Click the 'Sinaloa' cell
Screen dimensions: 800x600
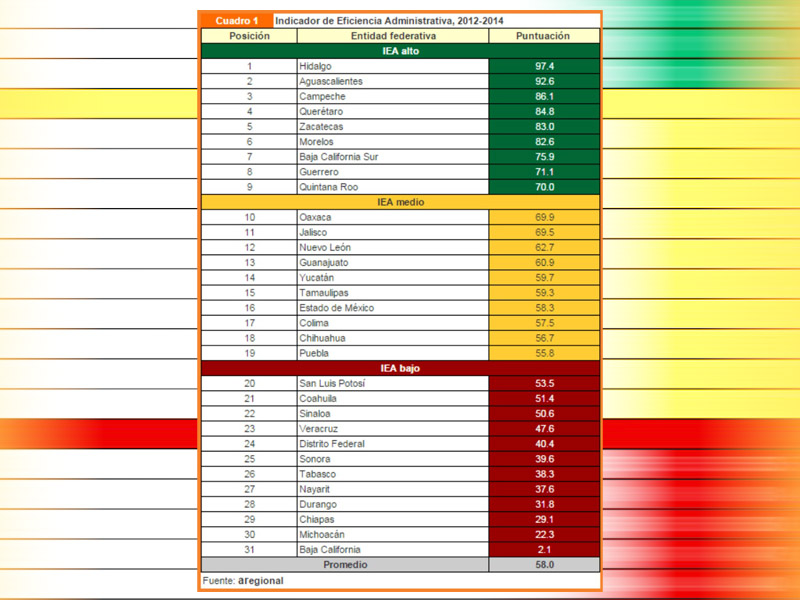tap(393, 413)
